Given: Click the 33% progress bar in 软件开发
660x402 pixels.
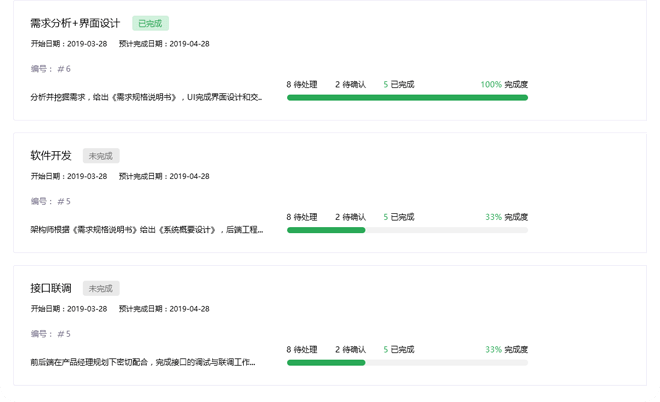Looking at the screenshot, I should point(407,230).
